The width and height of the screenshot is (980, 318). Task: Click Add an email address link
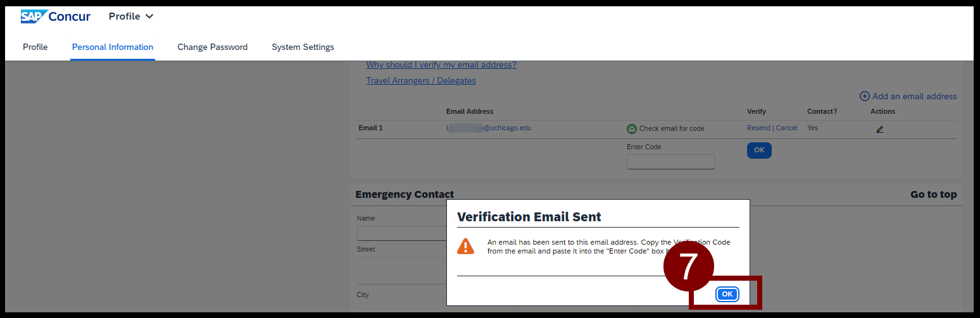pyautogui.click(x=914, y=96)
